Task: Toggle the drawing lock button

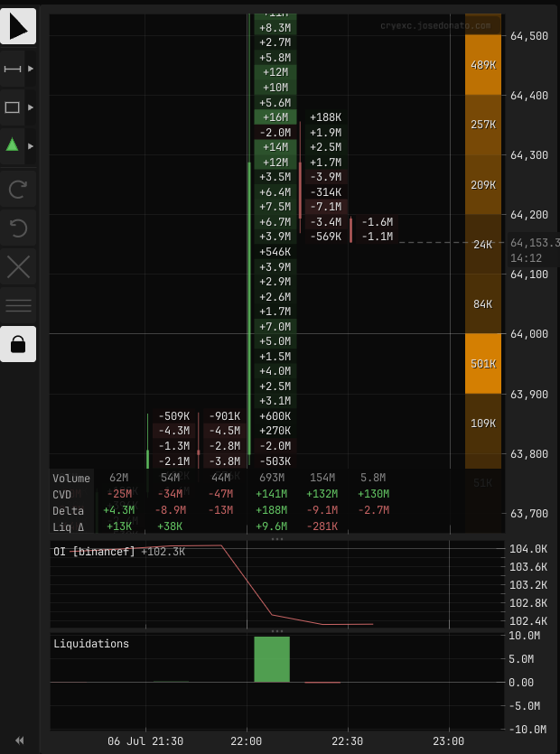Action: click(18, 344)
